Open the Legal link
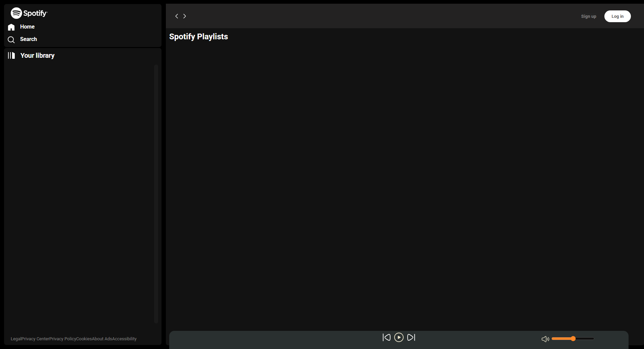The image size is (644, 349). (16, 339)
